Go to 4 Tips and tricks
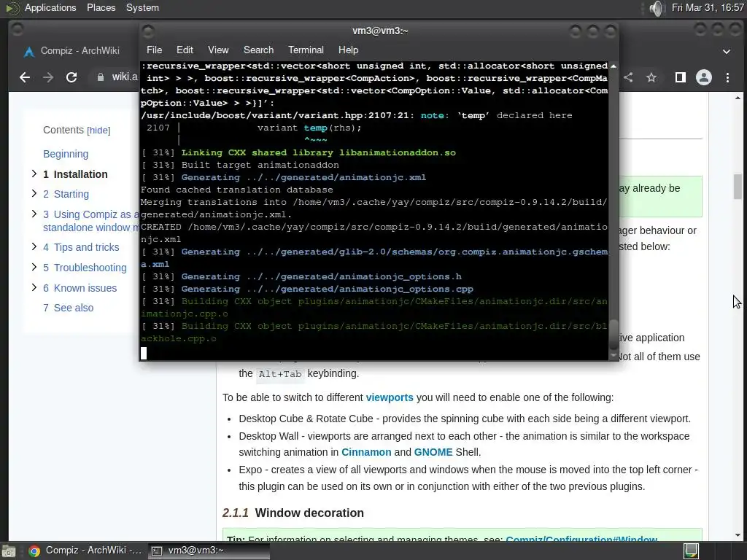The width and height of the screenshot is (747, 560). [81, 247]
